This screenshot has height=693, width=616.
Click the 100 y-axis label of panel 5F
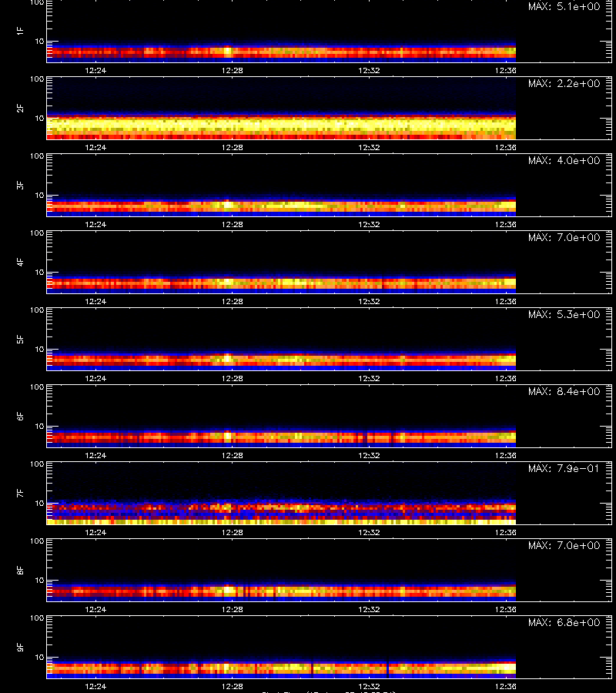[x=37, y=310]
